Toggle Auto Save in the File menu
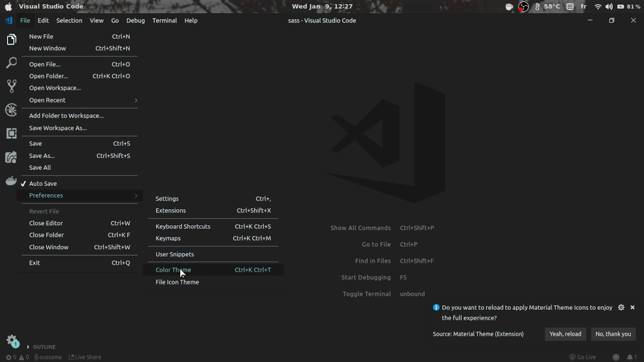Screen dimensions: 644x362 coord(43,183)
